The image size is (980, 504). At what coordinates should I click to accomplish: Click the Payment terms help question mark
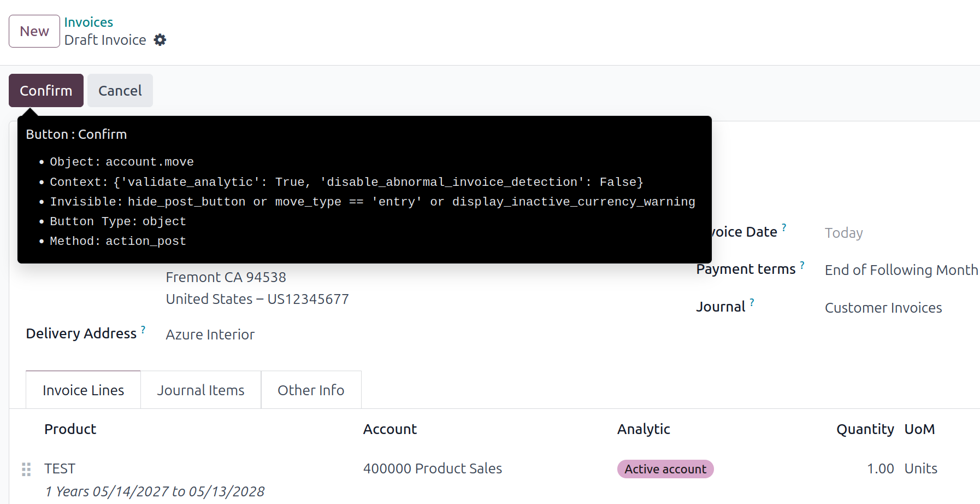pos(802,265)
